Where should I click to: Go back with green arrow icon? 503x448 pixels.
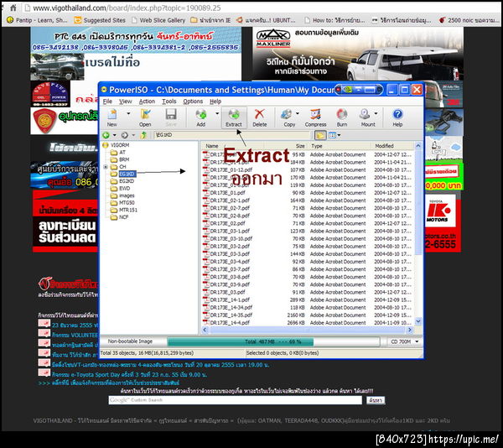point(106,135)
